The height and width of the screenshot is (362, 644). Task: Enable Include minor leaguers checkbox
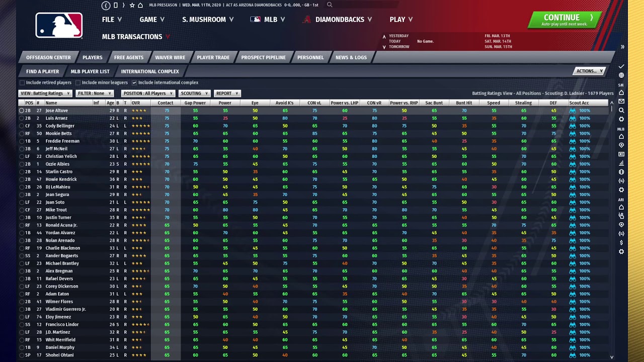click(78, 82)
